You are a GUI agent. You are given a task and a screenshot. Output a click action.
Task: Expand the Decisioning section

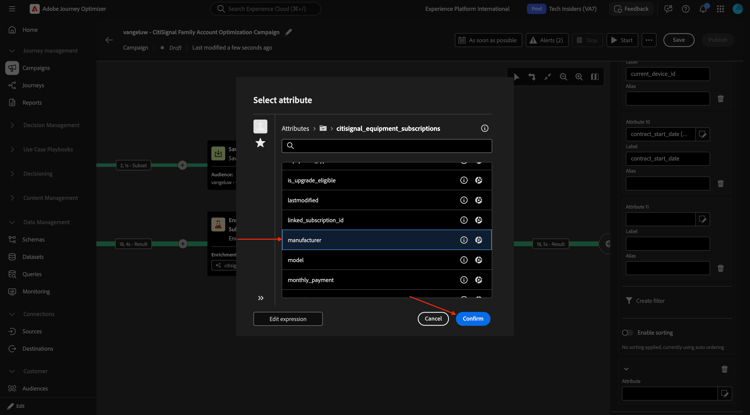click(x=13, y=174)
